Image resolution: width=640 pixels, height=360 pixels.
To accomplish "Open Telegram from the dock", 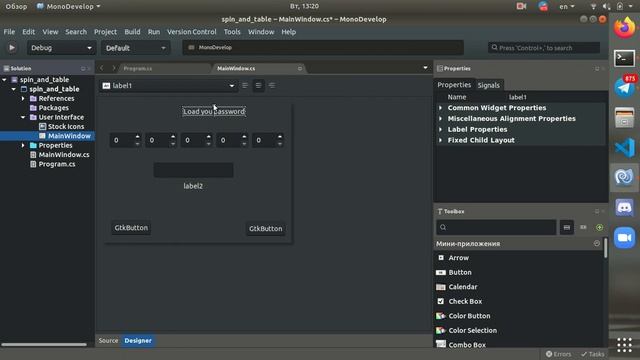I will pyautogui.click(x=624, y=88).
